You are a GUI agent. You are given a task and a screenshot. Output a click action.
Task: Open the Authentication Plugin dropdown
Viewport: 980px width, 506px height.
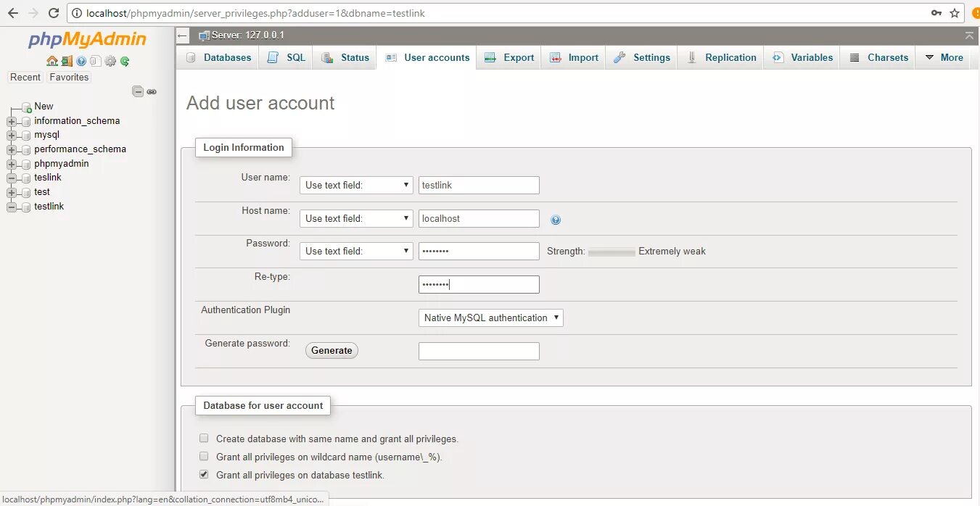click(491, 318)
